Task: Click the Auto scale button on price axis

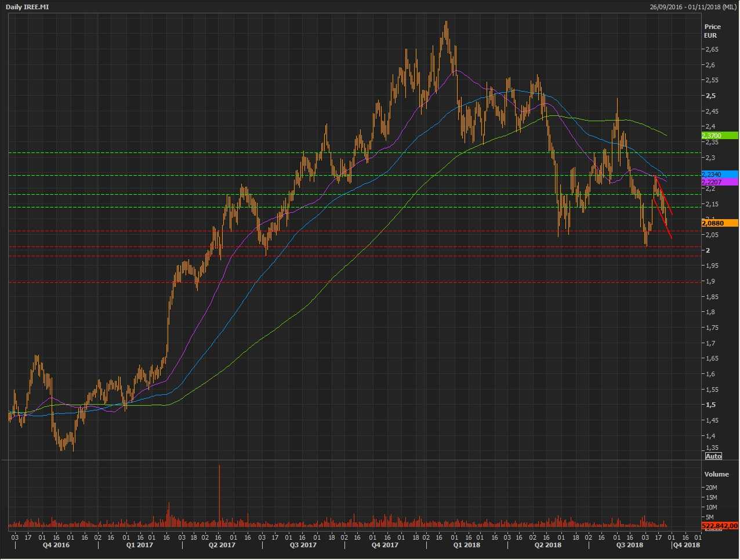Action: point(713,456)
